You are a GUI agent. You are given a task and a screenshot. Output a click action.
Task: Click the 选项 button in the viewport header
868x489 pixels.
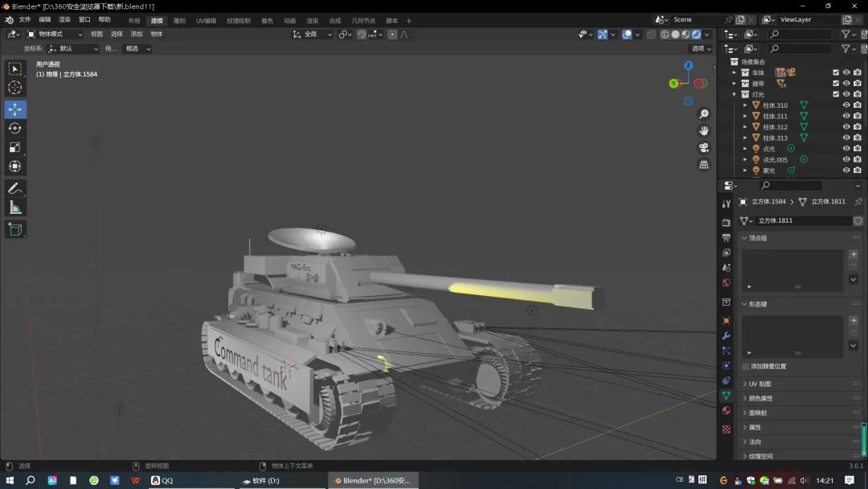701,49
